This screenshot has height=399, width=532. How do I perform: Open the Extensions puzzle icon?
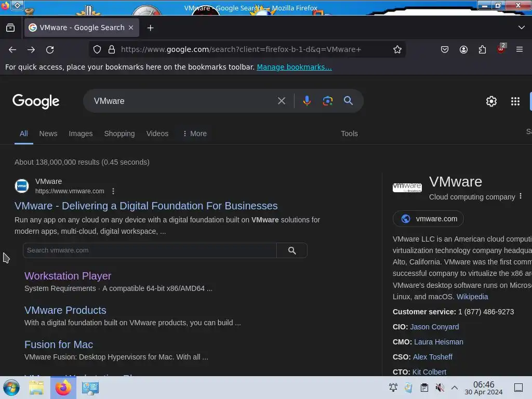[482, 49]
